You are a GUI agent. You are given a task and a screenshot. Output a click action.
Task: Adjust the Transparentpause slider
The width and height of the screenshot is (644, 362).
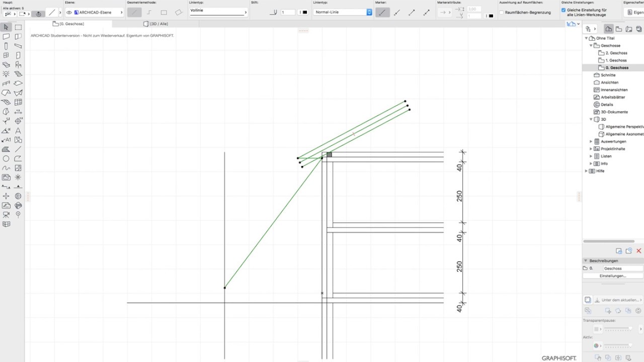pyautogui.click(x=618, y=329)
